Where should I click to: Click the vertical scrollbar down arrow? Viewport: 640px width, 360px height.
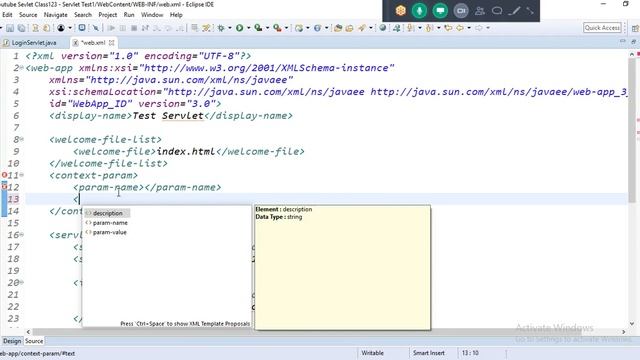tap(632, 324)
